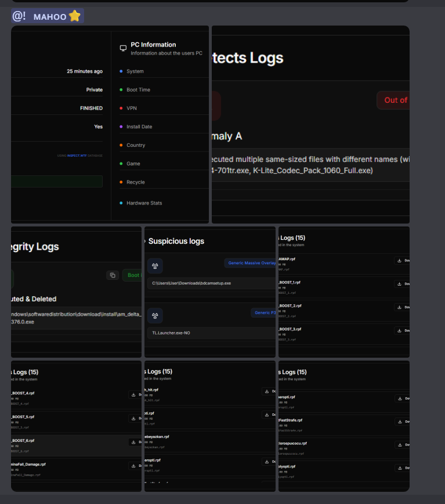
Task: Click the monitor icon next to PC Information
Action: (x=124, y=48)
